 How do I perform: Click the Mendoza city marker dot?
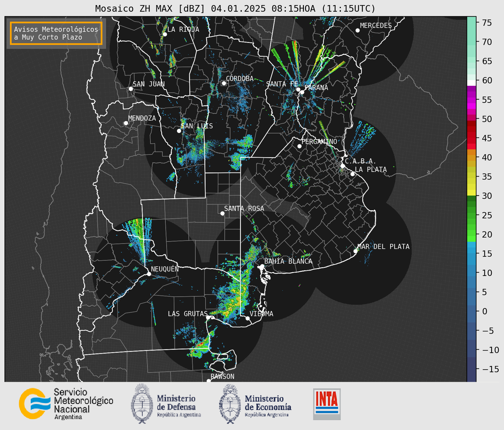(126, 123)
